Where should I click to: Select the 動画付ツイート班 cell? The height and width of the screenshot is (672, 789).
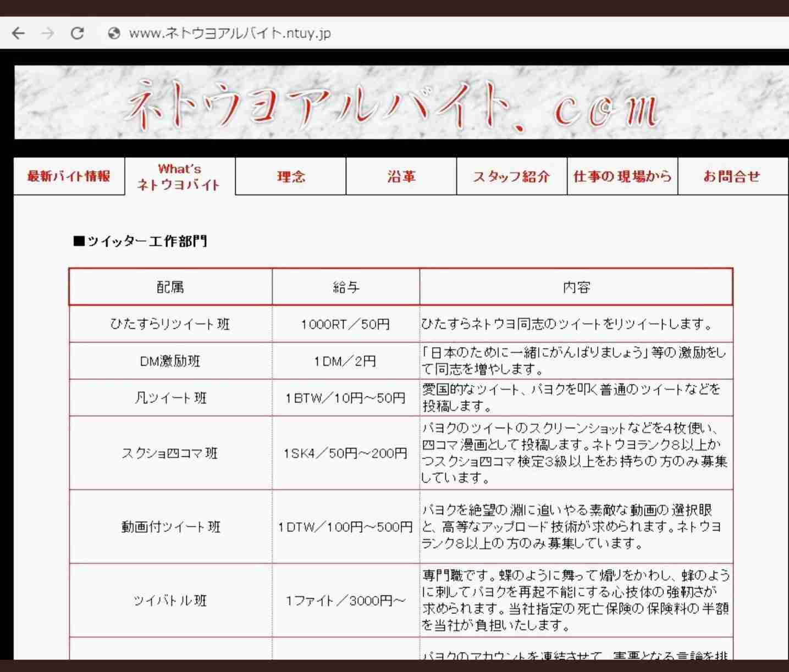170,527
